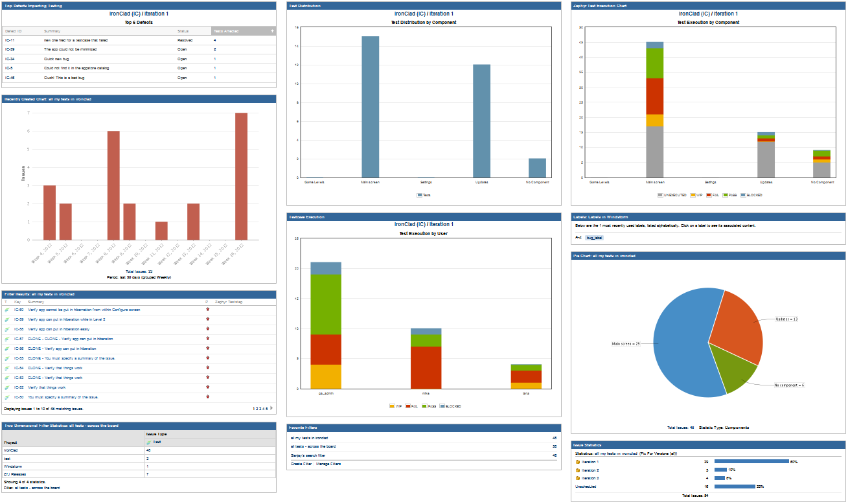Click the Zephyr test type icon beside IC-60
The image size is (848, 504).
[x=6, y=310]
